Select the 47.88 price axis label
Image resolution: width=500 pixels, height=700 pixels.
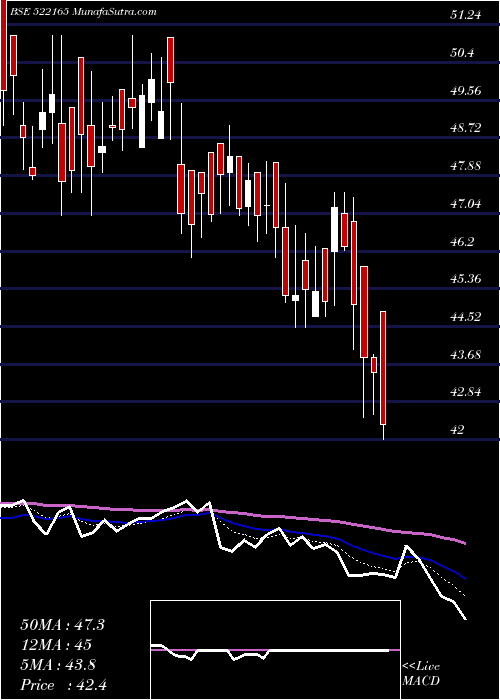click(x=466, y=167)
